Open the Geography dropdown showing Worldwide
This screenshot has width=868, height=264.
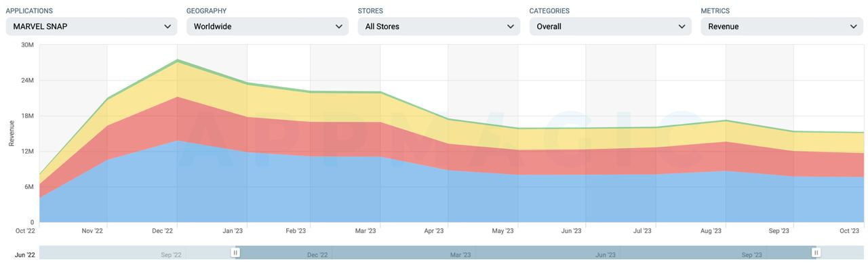267,26
